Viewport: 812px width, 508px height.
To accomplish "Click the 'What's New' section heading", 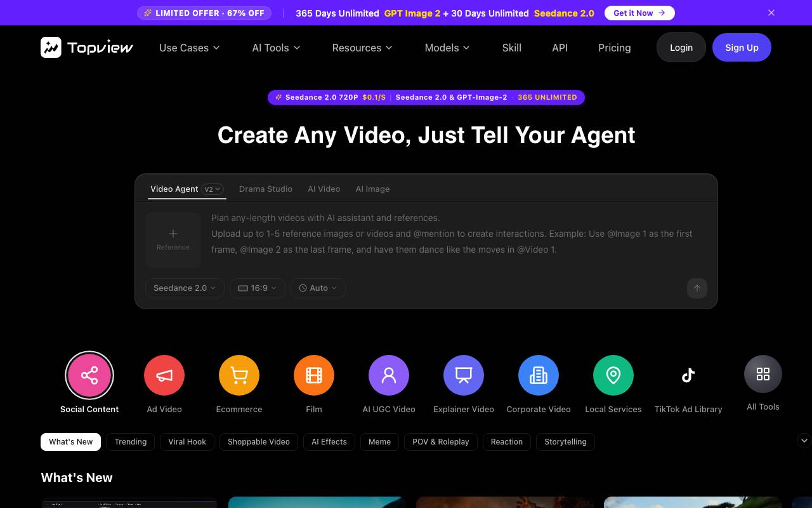I will [77, 478].
